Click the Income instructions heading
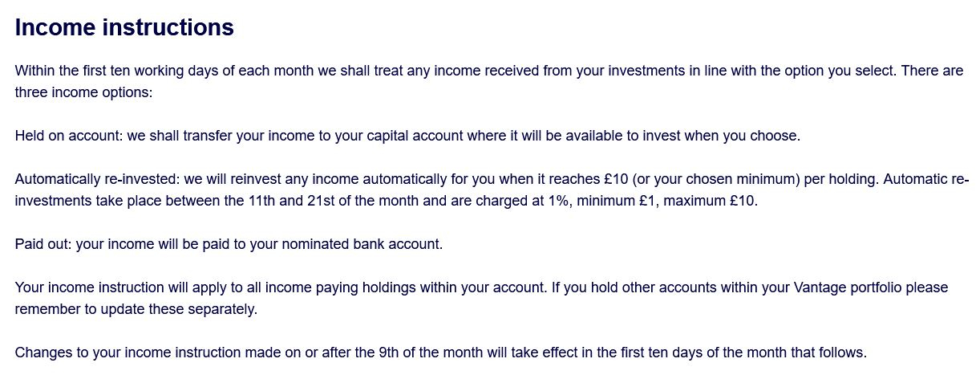This screenshot has width=980, height=379. click(x=124, y=27)
